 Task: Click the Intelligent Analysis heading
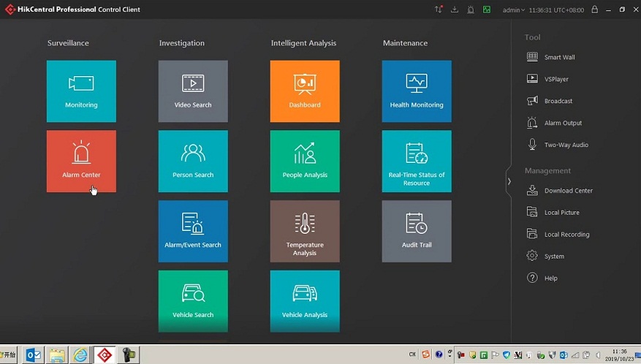pyautogui.click(x=303, y=43)
